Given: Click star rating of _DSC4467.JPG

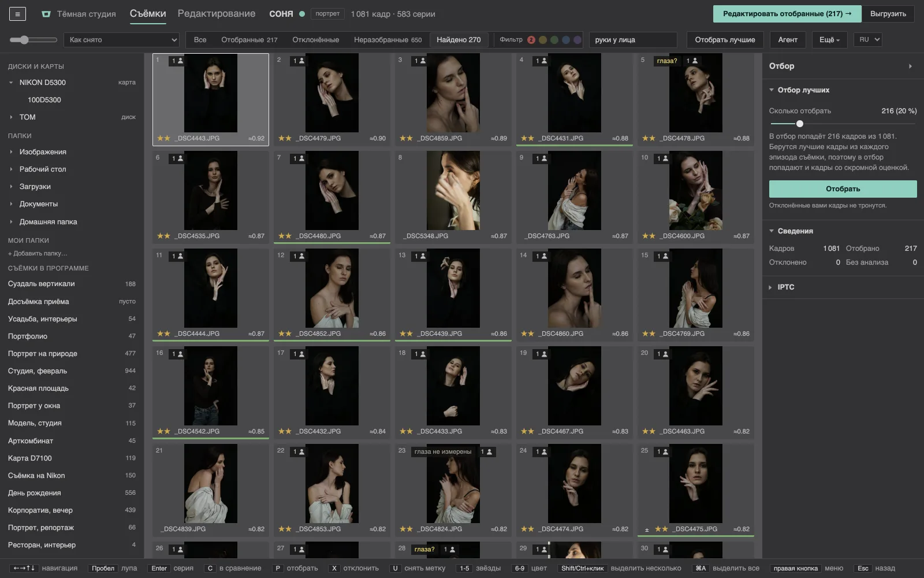Looking at the screenshot, I should coord(528,432).
